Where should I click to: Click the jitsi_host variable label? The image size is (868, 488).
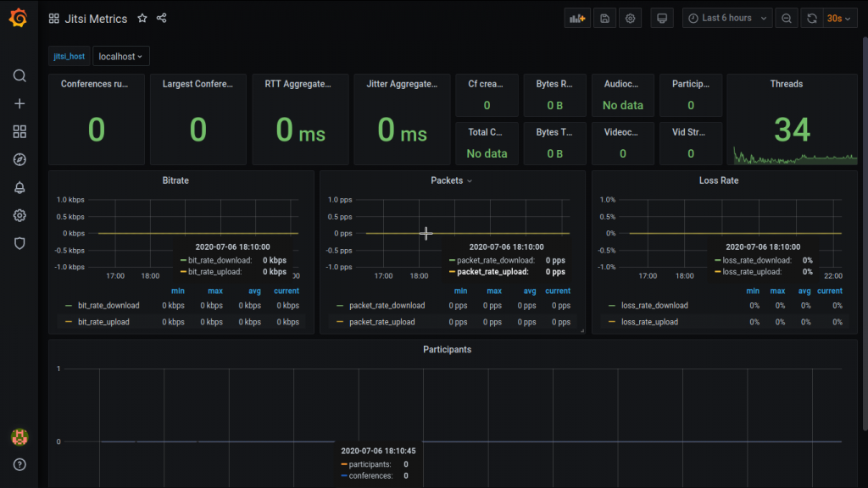click(x=70, y=57)
